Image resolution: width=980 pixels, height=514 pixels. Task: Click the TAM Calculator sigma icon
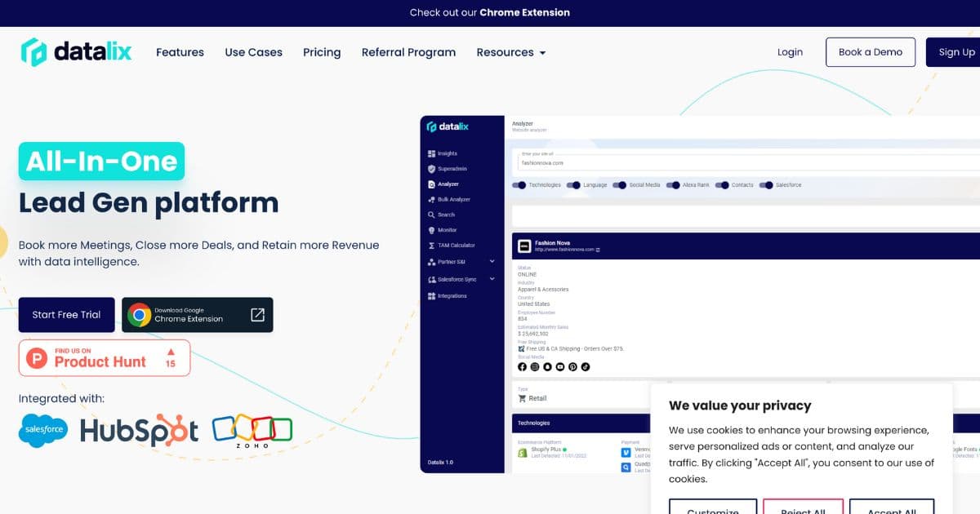coord(432,246)
